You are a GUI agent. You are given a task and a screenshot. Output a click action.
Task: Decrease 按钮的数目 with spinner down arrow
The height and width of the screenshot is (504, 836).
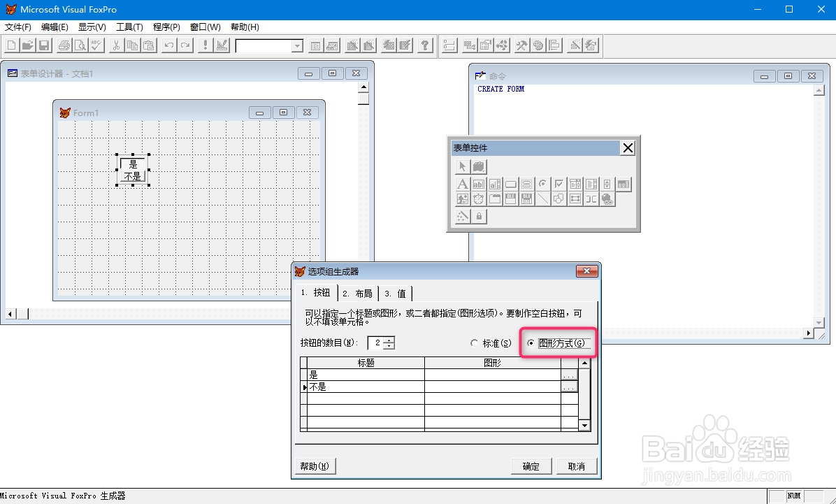pyautogui.click(x=390, y=346)
